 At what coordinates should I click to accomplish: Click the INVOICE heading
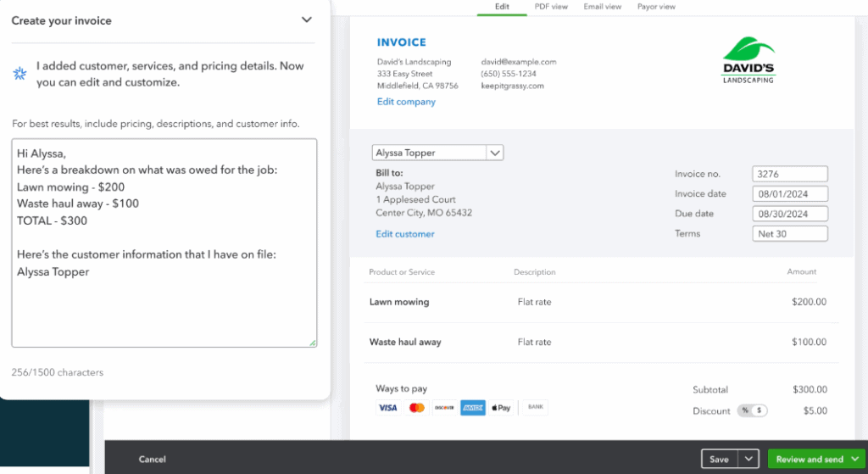[401, 42]
